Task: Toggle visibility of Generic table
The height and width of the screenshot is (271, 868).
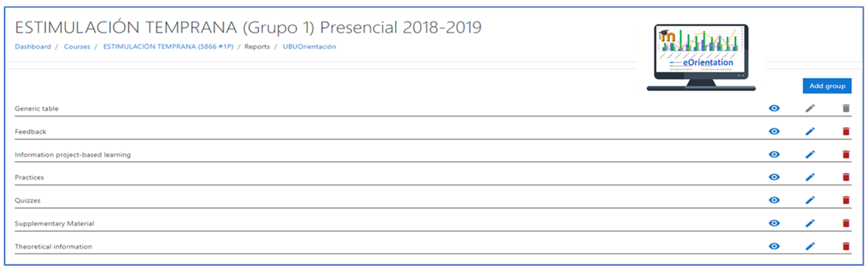Action: 774,108
